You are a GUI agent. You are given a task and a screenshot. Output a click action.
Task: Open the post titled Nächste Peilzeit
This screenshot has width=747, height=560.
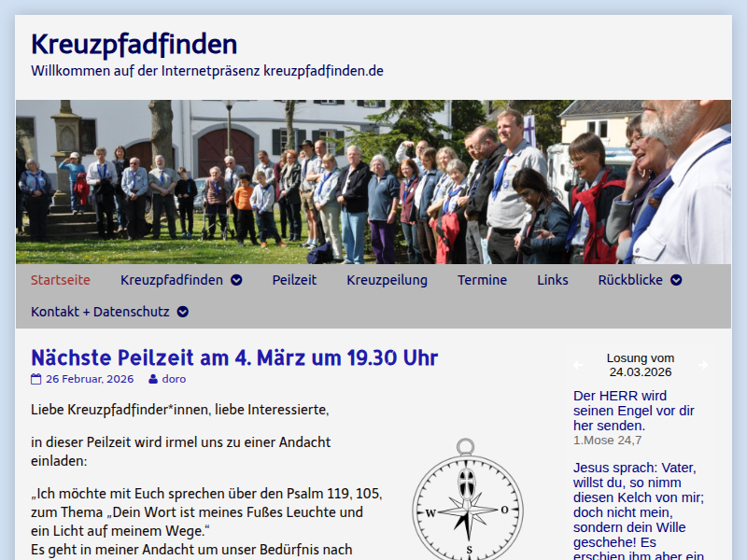coord(234,357)
